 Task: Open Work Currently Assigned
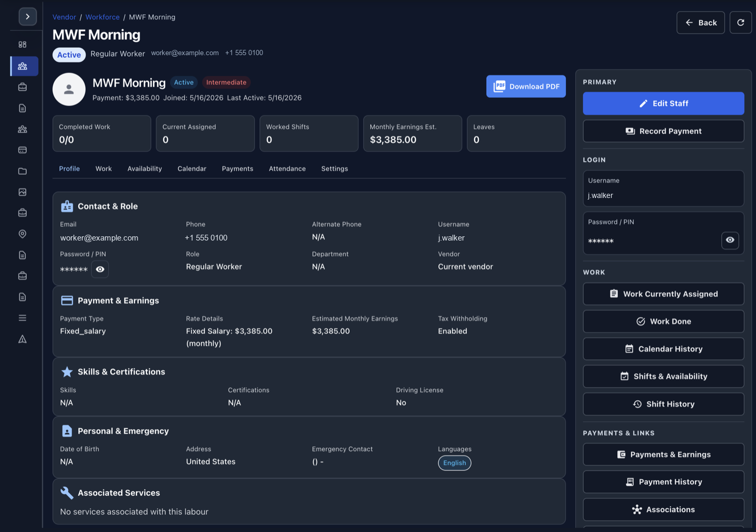(x=664, y=294)
